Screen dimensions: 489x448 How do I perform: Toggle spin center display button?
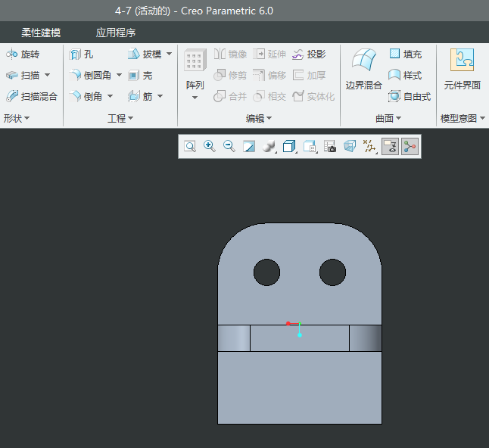coord(410,147)
